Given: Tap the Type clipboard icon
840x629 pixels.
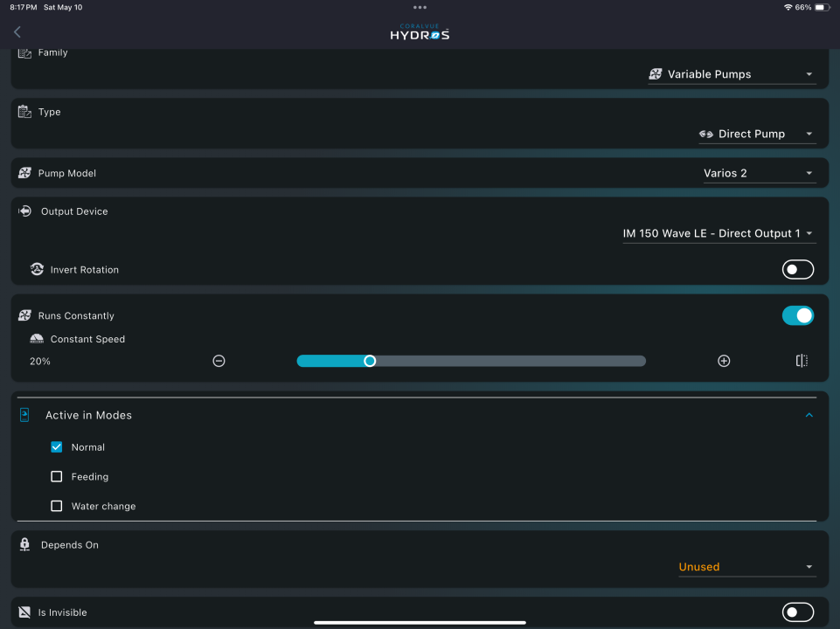Looking at the screenshot, I should point(24,112).
